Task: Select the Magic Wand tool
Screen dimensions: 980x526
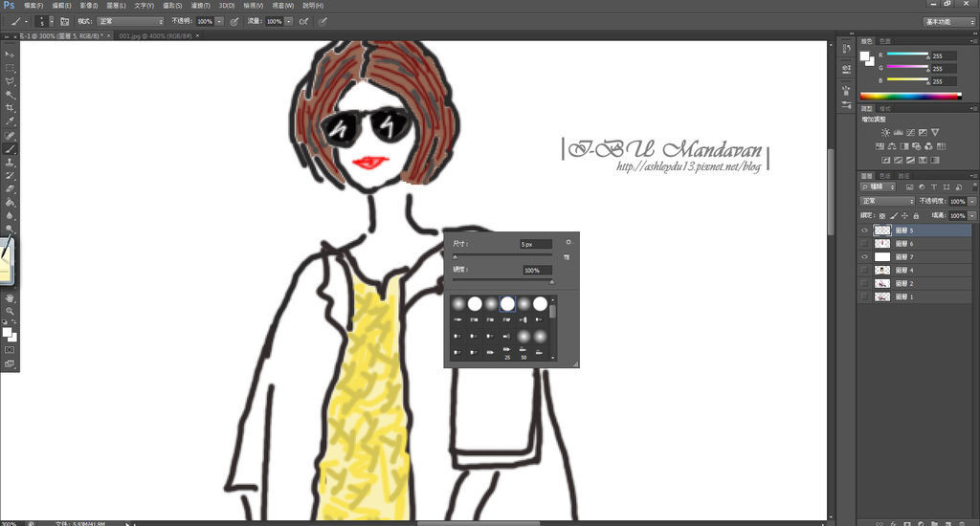Action: [10, 95]
